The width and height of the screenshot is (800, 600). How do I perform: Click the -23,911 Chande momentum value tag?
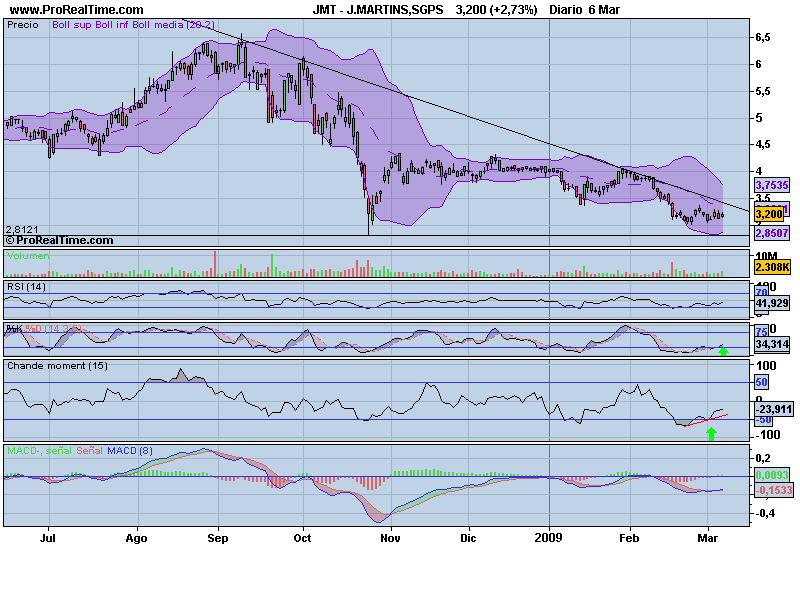tap(773, 409)
